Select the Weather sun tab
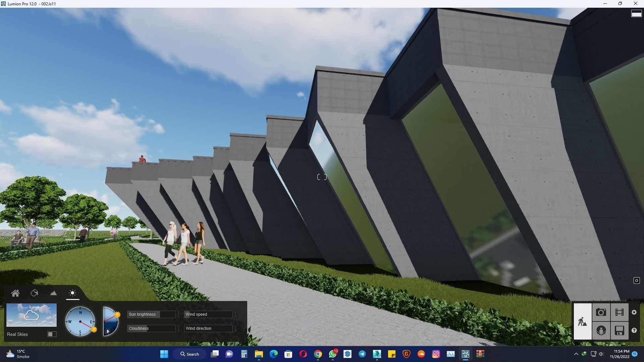This screenshot has width=644, height=362. [x=72, y=293]
